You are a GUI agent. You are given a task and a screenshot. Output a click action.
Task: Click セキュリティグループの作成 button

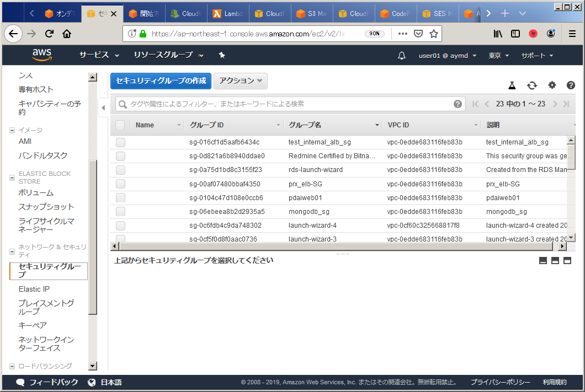[x=161, y=81]
